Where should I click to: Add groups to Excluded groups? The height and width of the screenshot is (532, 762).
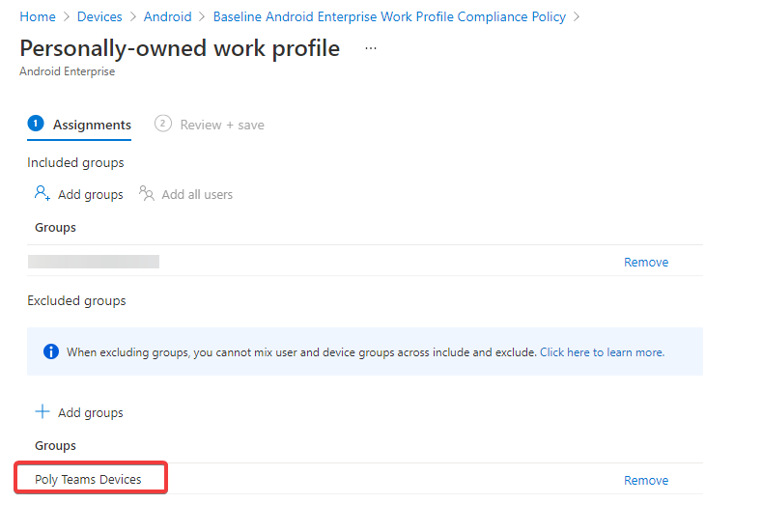coord(91,412)
